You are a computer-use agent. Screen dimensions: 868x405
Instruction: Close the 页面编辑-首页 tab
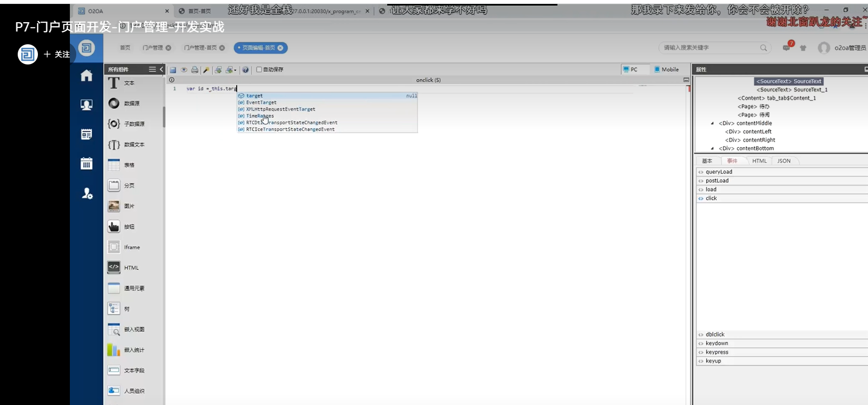[280, 48]
